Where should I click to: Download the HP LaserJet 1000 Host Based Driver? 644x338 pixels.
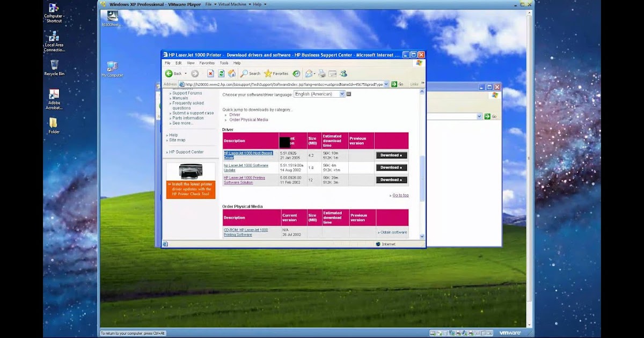[x=391, y=155]
